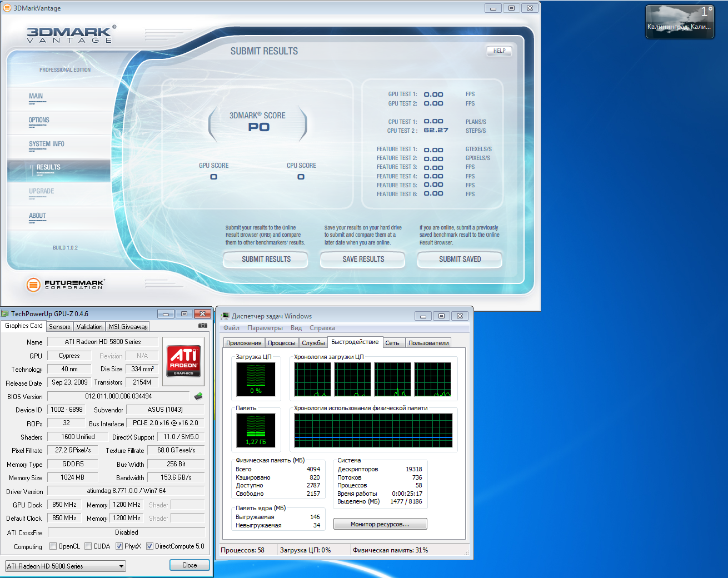Click the Futuremark Corporation logo
Image resolution: width=728 pixels, height=578 pixels.
(65, 285)
